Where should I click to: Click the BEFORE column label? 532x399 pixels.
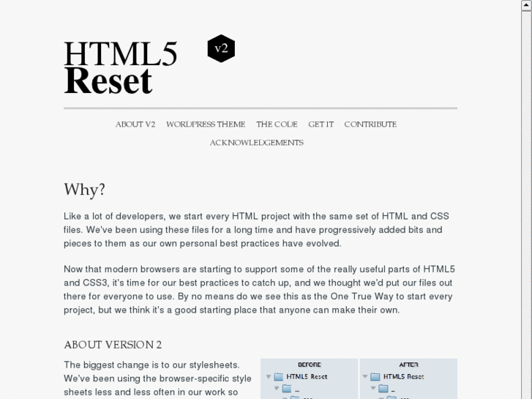tap(310, 365)
